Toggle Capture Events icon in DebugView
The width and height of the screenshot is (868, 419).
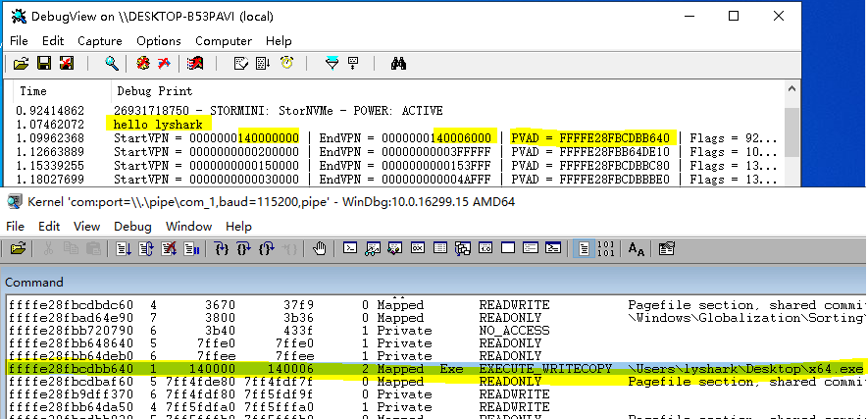click(195, 64)
